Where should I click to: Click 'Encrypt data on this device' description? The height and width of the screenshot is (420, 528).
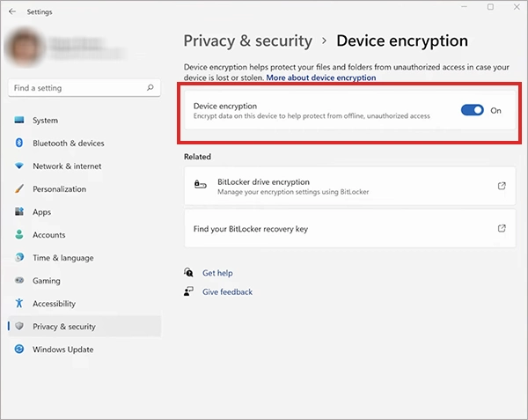pyautogui.click(x=312, y=116)
